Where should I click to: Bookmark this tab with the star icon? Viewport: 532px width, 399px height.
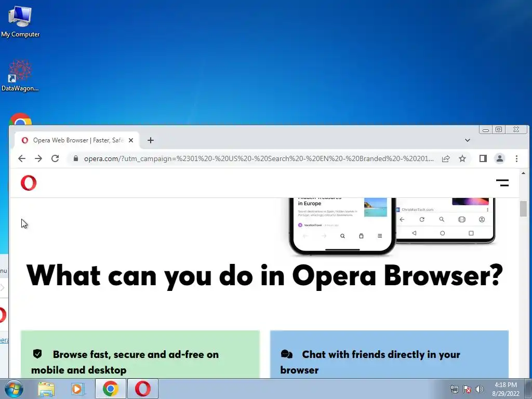[462, 158]
